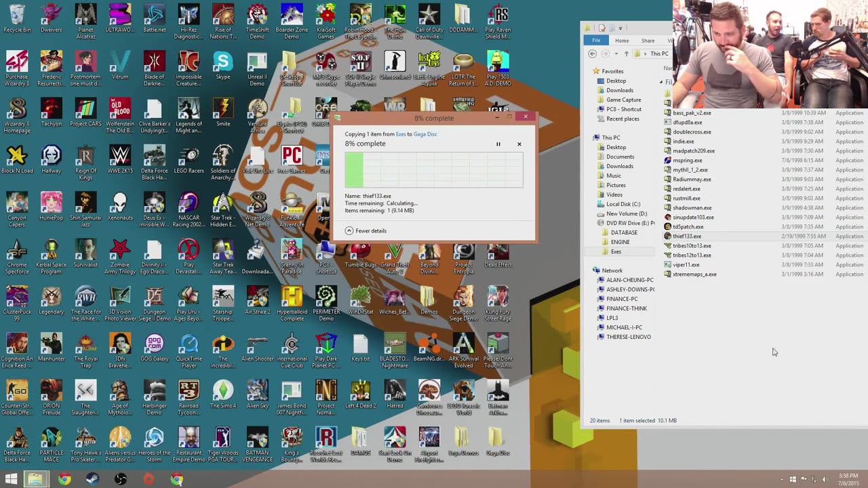Open the Gaga Disc destination link
The height and width of the screenshot is (488, 868).
425,134
